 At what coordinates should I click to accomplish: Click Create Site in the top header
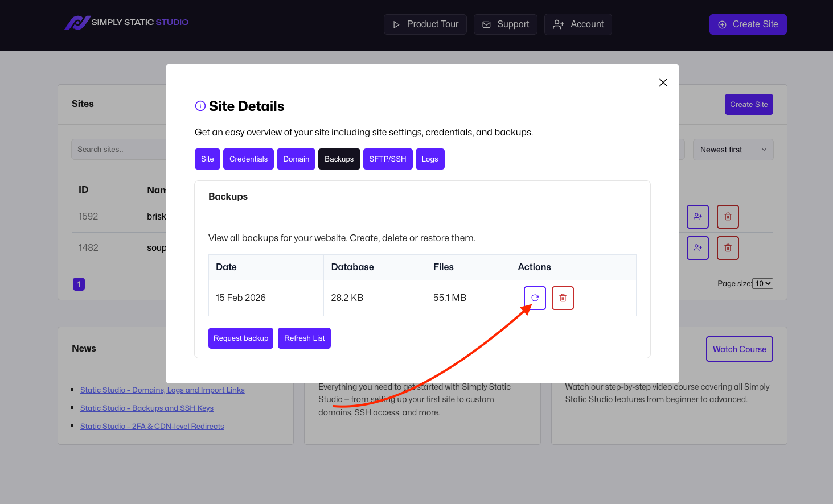(748, 24)
